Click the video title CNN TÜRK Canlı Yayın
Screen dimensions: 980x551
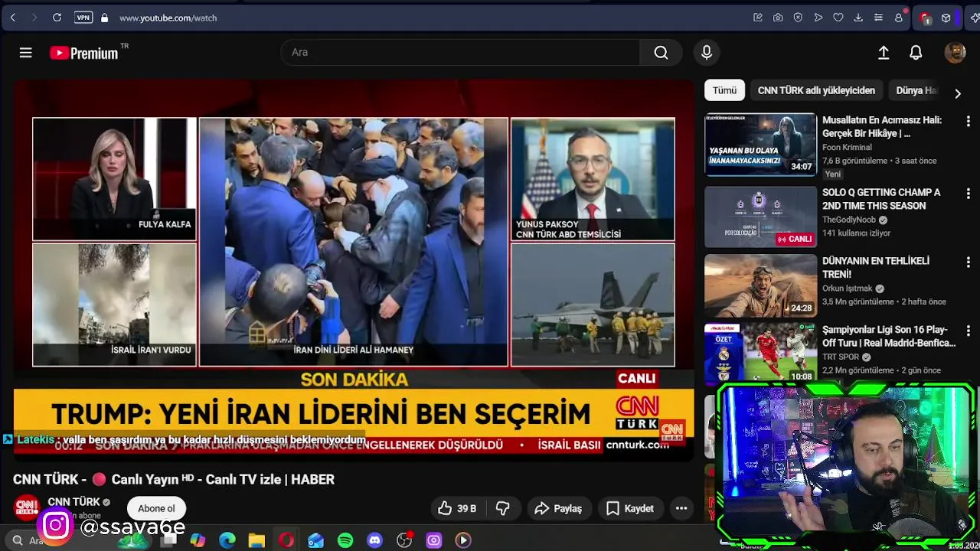coord(174,479)
